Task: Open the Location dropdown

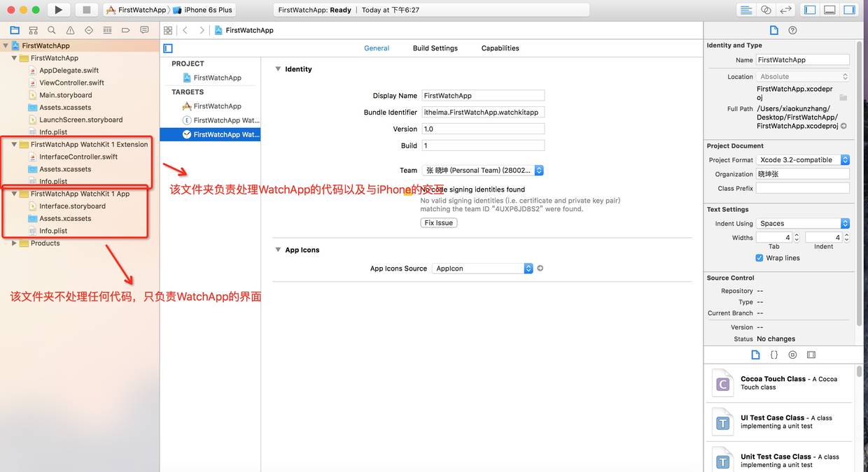Action: pyautogui.click(x=803, y=77)
